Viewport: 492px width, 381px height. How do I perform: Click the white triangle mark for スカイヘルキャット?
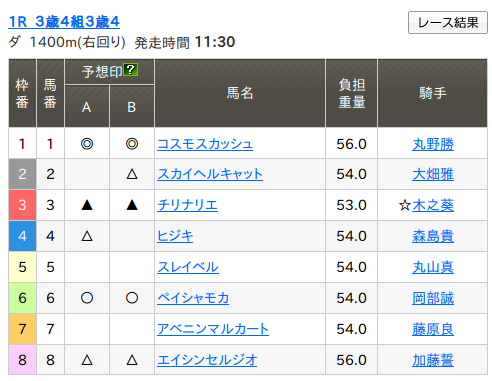pos(132,174)
